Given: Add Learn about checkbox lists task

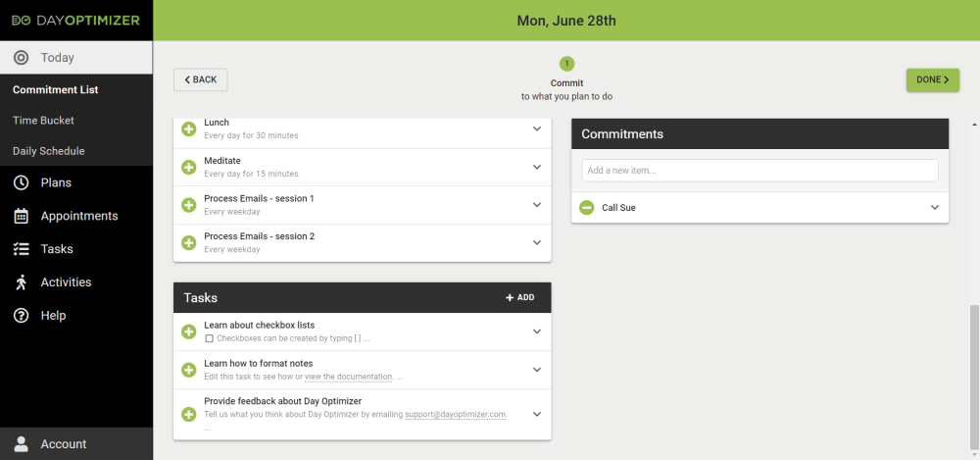Looking at the screenshot, I should [x=189, y=332].
